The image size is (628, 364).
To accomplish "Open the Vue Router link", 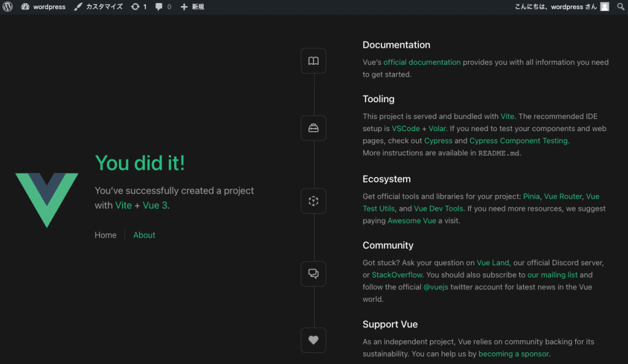I will click(x=563, y=196).
